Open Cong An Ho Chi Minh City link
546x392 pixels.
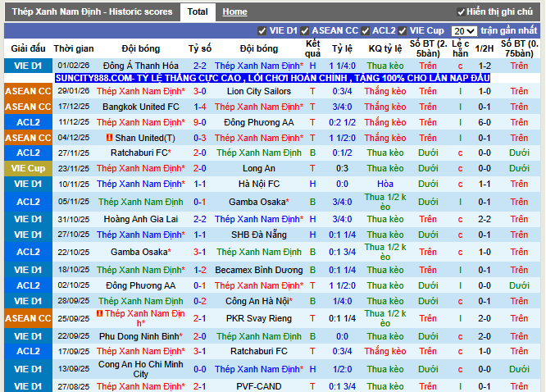pos(141,369)
